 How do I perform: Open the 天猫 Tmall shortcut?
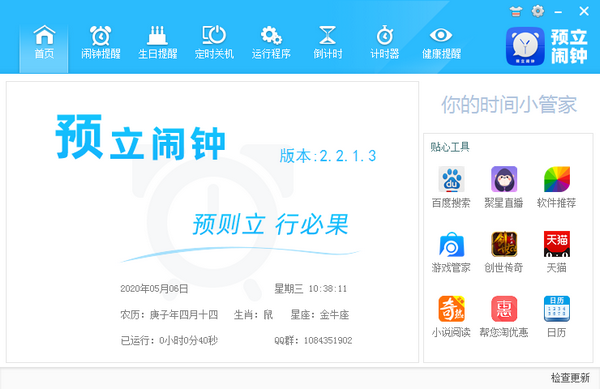(x=556, y=252)
